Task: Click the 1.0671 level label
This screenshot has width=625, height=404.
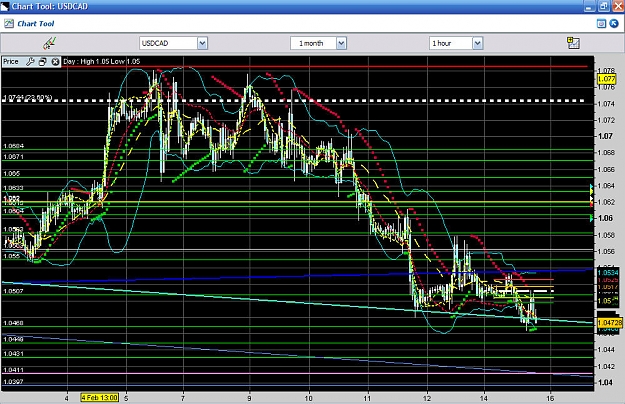Action: click(x=13, y=157)
